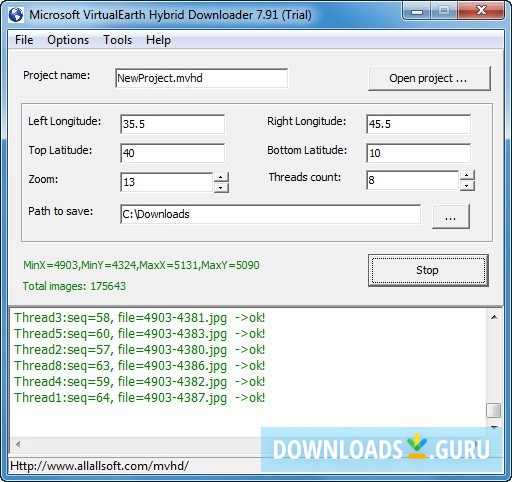
Task: Click the Total images 175643 text
Action: (74, 286)
